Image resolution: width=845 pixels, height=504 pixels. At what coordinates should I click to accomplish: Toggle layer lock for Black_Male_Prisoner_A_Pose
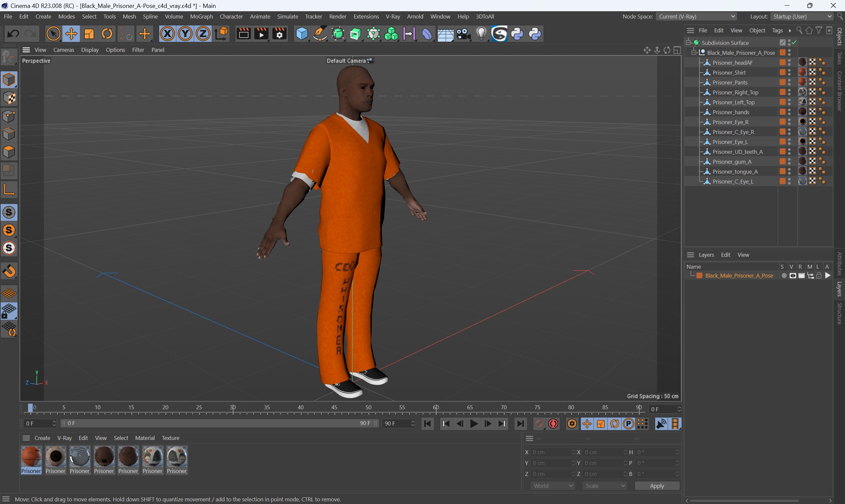[819, 275]
